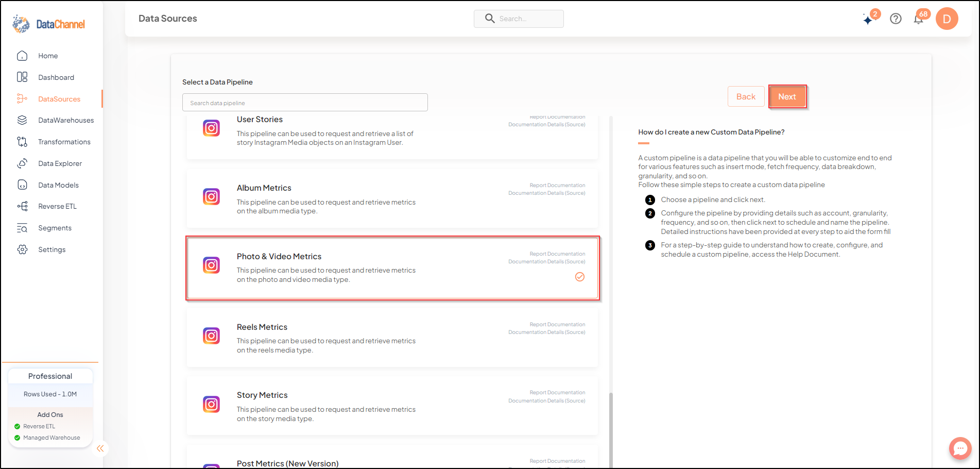Open the user avatar D

(x=947, y=19)
